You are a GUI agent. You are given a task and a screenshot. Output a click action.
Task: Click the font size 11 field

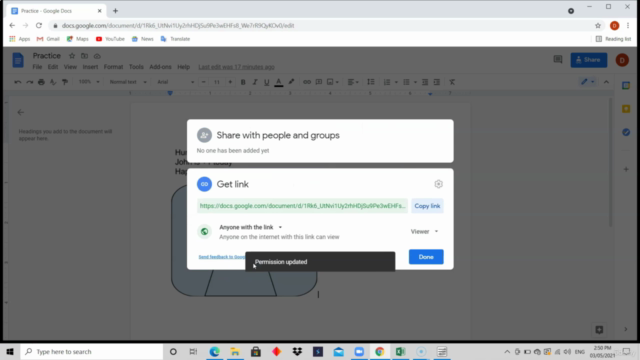pos(217,82)
